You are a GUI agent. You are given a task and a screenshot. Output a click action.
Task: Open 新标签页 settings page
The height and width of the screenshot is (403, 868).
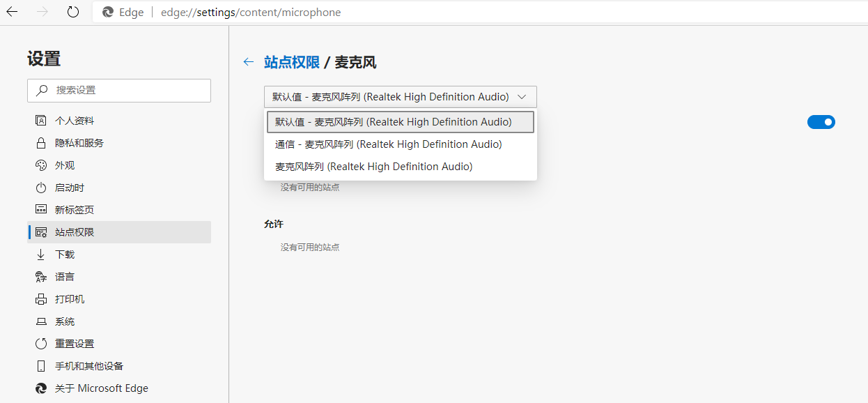(x=119, y=210)
